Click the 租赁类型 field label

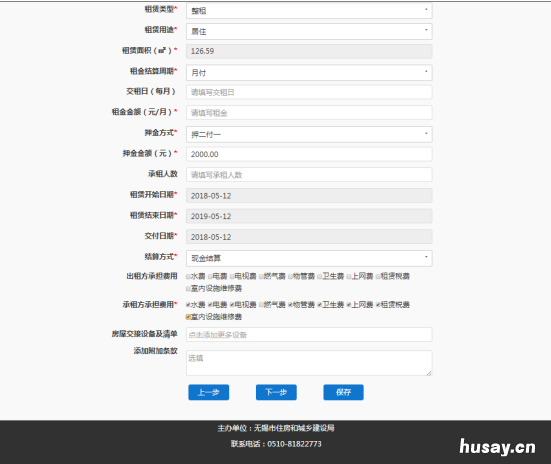(x=161, y=9)
